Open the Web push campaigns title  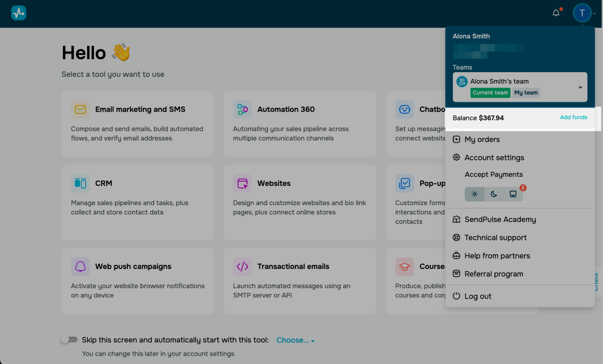click(134, 266)
